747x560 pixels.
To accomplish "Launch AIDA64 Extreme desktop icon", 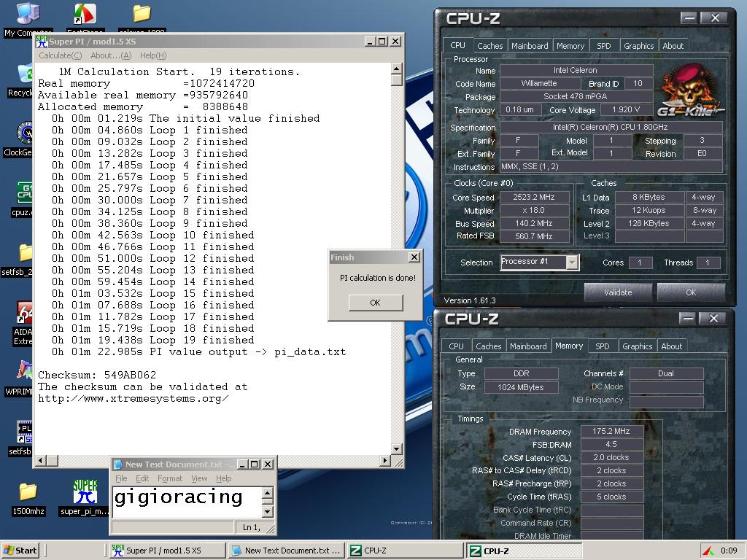I will [x=24, y=312].
